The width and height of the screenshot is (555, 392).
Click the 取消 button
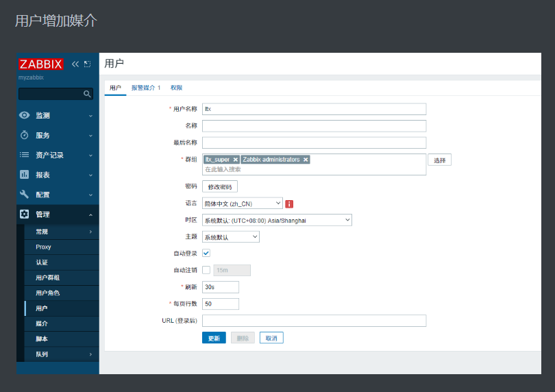271,338
